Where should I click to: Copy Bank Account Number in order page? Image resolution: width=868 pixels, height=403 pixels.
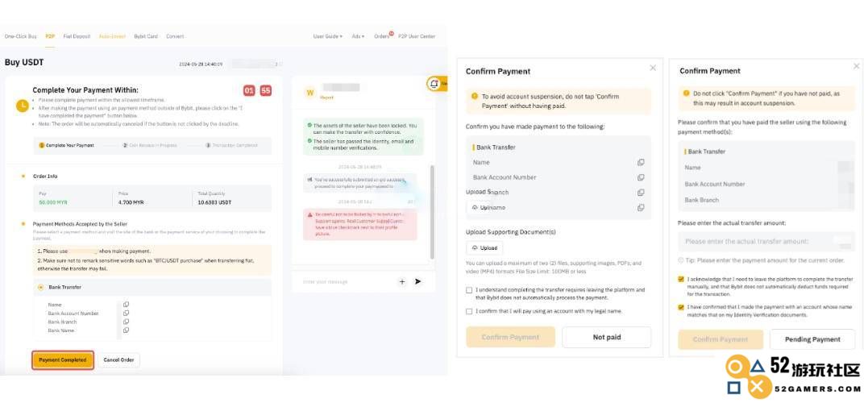point(127,314)
